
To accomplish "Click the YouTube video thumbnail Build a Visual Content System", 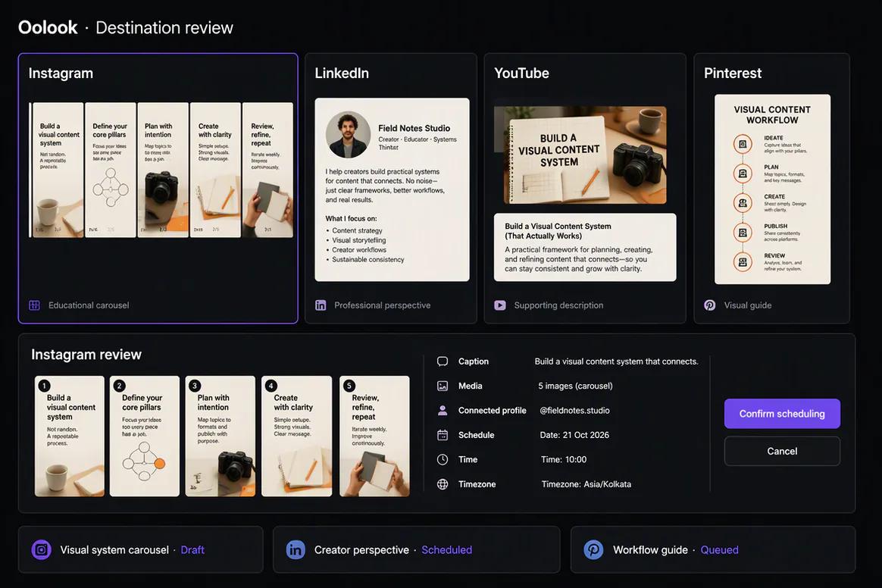I will point(580,155).
